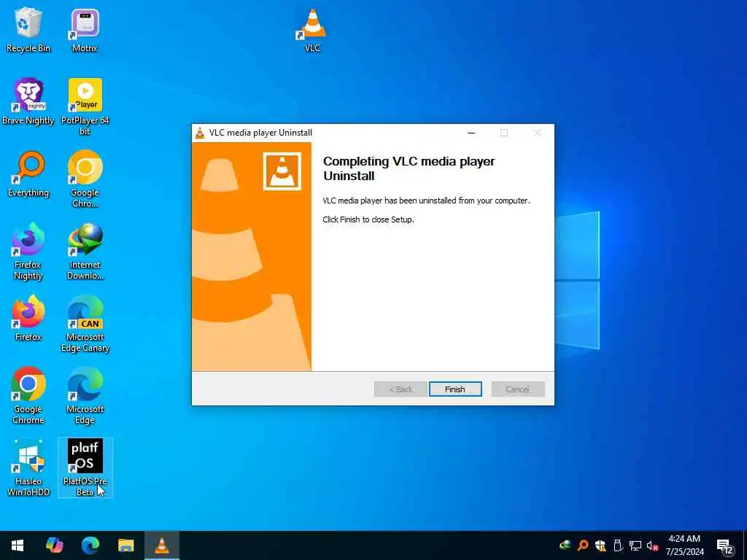
Task: Select the Brave Nightly desktop icon
Action: (28, 102)
